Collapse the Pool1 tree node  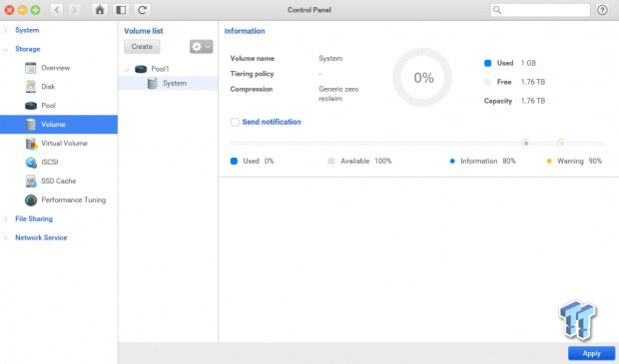point(127,70)
